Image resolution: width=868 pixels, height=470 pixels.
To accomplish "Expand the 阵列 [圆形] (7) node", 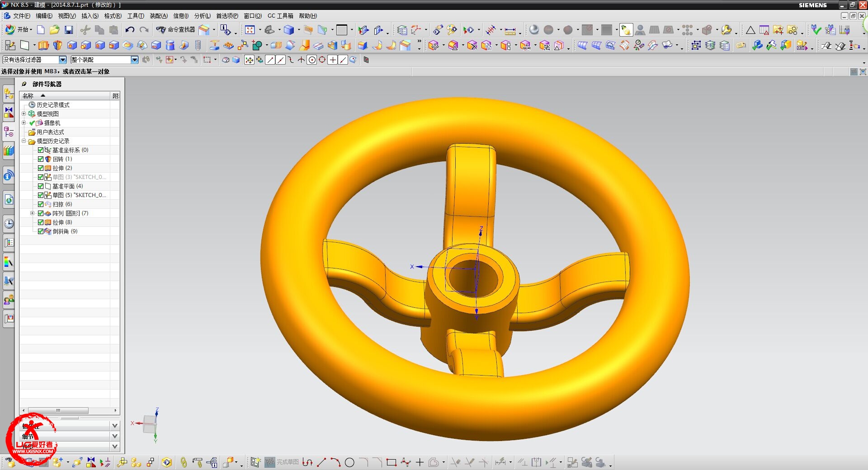I will pos(32,213).
